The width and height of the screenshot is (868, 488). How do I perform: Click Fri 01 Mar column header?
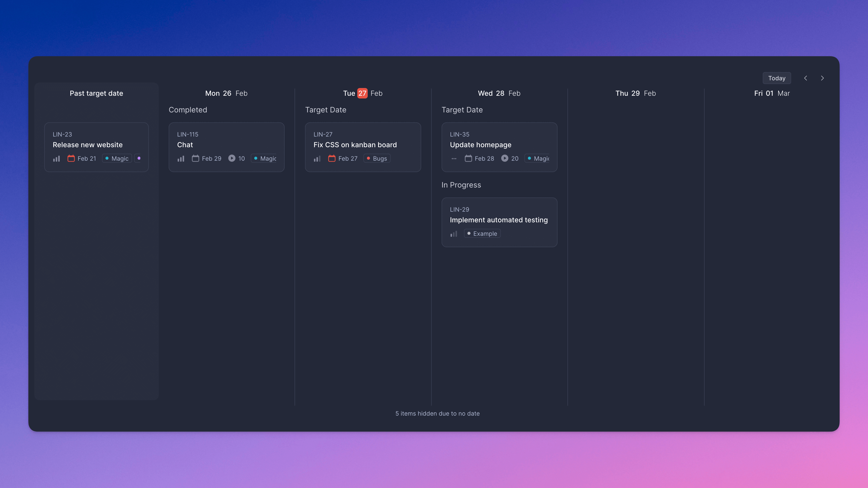[x=772, y=93]
